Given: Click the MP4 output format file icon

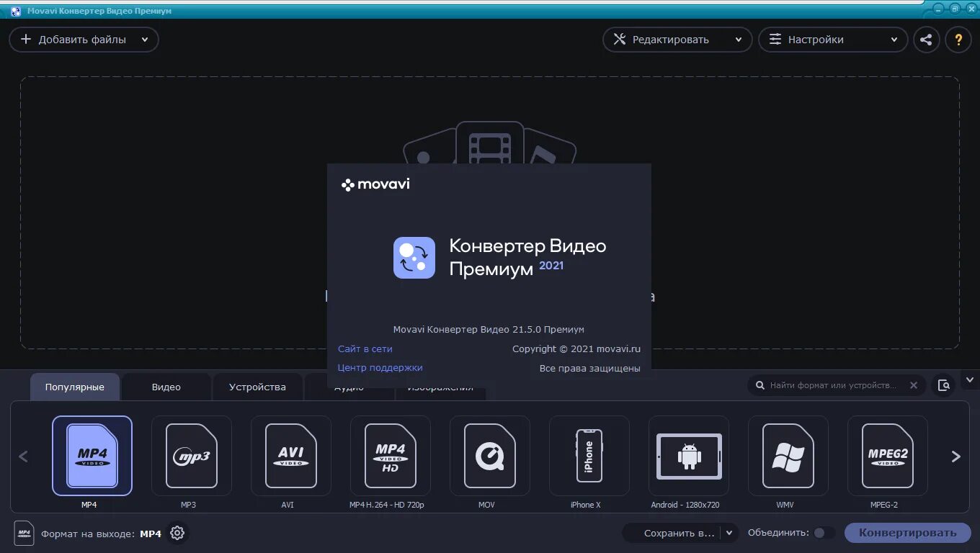Looking at the screenshot, I should pos(24,534).
